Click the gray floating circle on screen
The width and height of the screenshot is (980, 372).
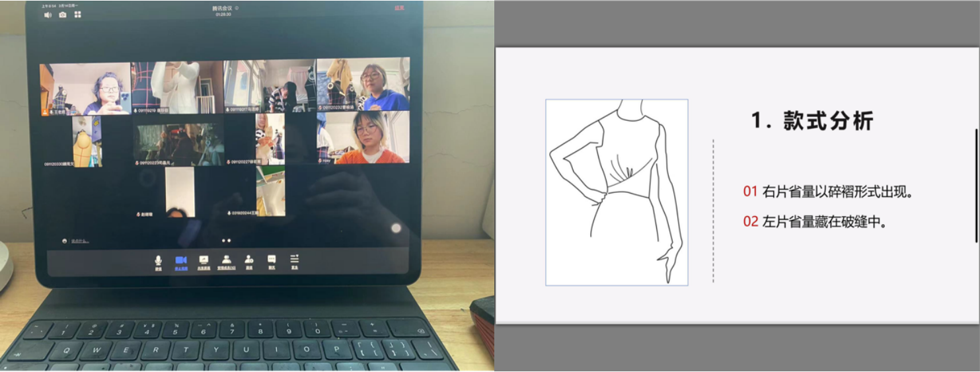(x=396, y=228)
